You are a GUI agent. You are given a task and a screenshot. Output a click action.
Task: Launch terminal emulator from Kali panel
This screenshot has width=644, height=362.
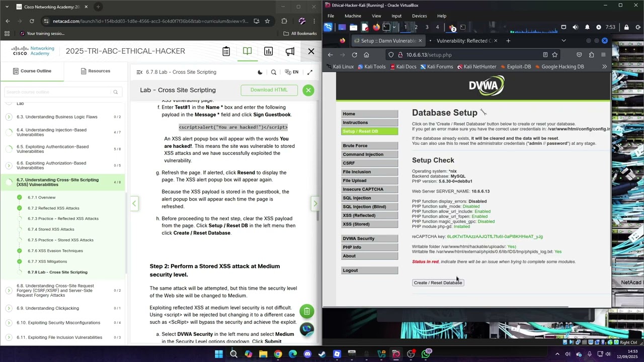pos(386,27)
